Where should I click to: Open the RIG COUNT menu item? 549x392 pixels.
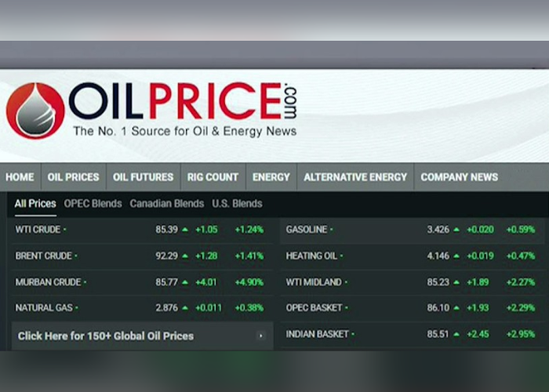coord(213,177)
